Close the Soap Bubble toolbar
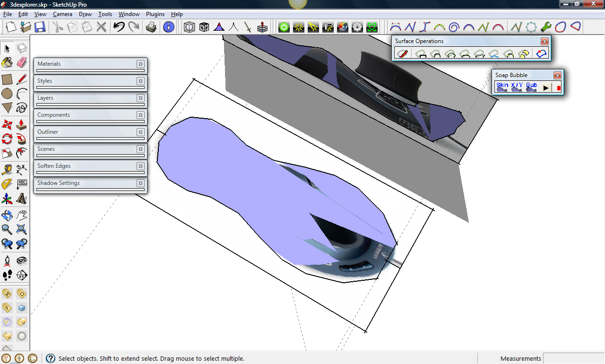 (x=557, y=75)
